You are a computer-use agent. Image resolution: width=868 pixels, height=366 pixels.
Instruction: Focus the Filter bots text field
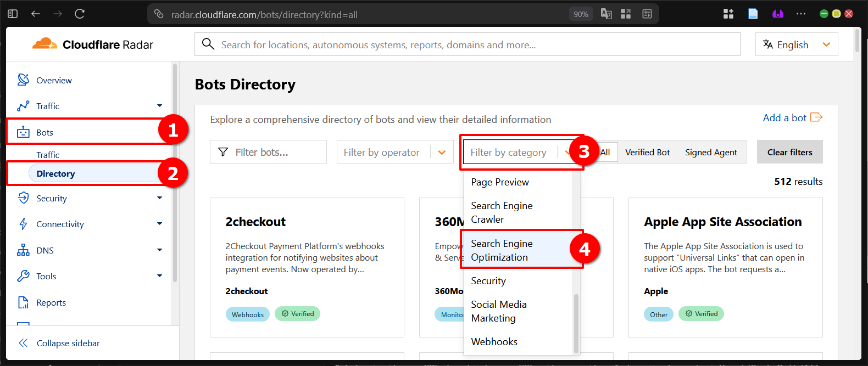268,152
